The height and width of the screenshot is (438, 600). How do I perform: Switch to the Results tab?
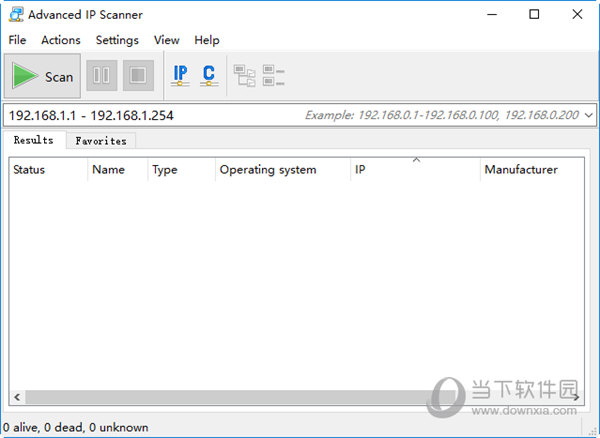click(x=34, y=140)
